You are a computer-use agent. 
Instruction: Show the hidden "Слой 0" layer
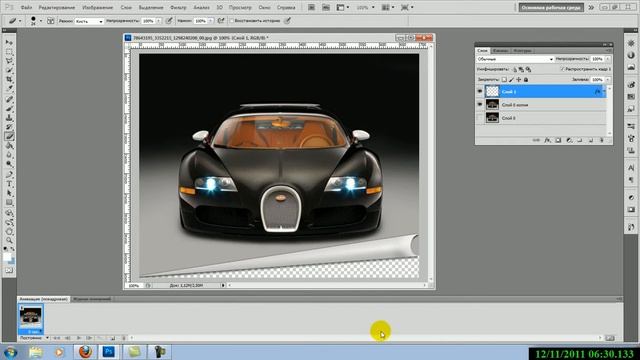pyautogui.click(x=480, y=118)
